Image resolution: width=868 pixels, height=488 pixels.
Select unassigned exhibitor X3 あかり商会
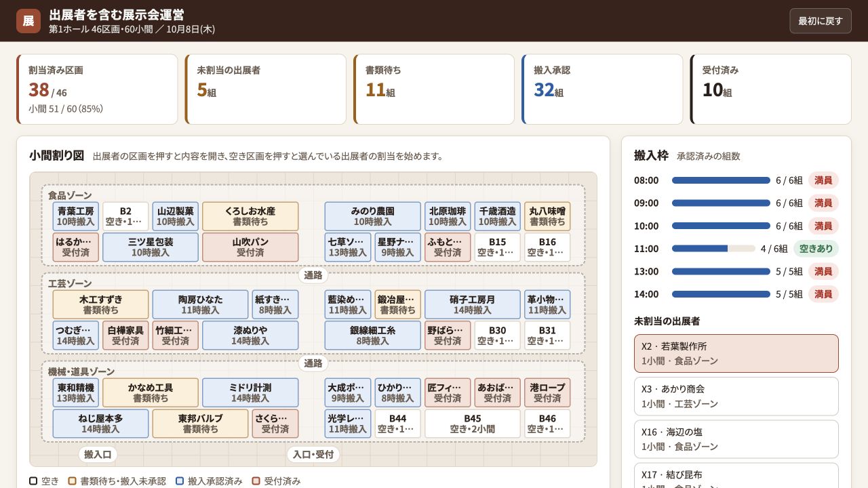(736, 396)
